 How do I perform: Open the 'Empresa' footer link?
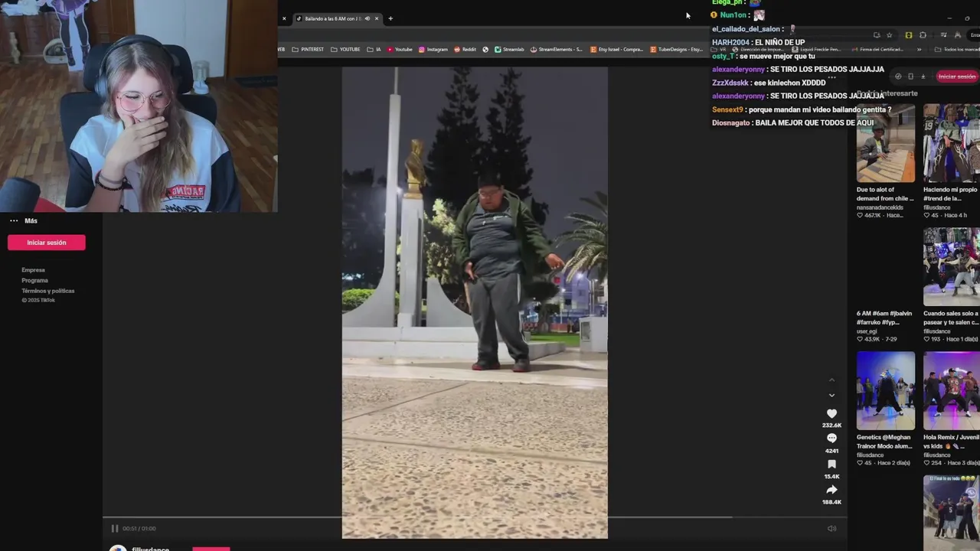click(x=34, y=270)
